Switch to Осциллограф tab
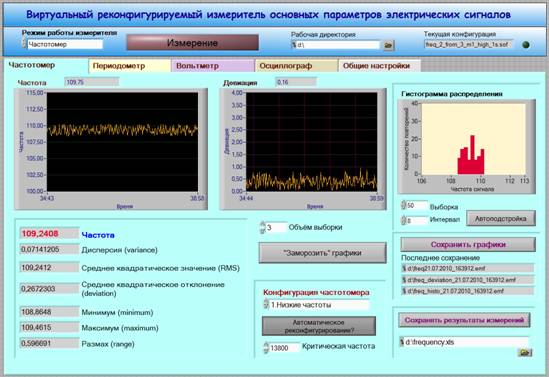This screenshot has width=549, height=377. (296, 66)
